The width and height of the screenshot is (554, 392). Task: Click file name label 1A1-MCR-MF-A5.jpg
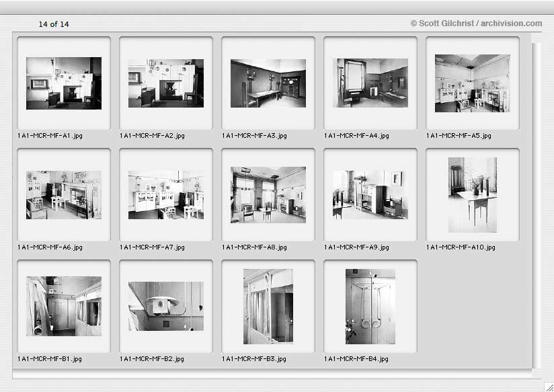pos(459,136)
